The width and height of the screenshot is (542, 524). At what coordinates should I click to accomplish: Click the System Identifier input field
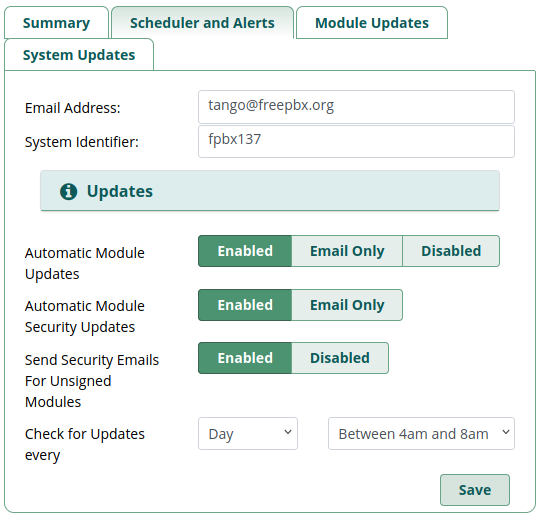[356, 141]
